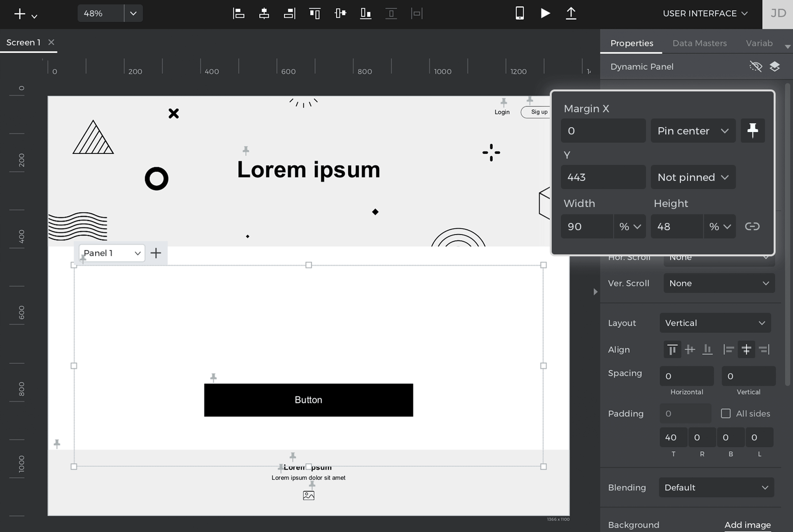Toggle the link width and height icon

click(x=752, y=226)
